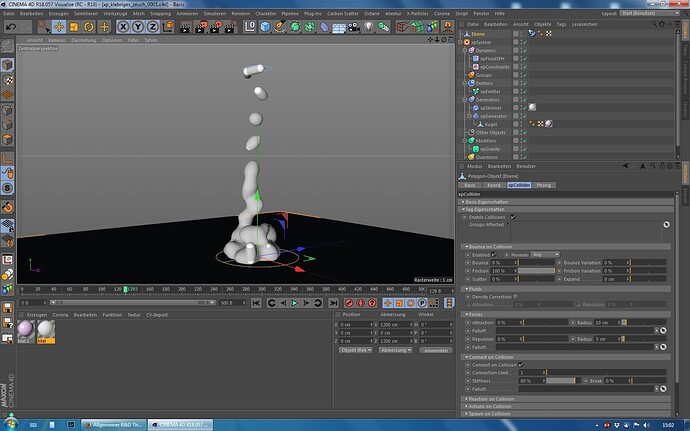Open the Rendern menu
The height and width of the screenshot is (431, 690).
point(241,14)
